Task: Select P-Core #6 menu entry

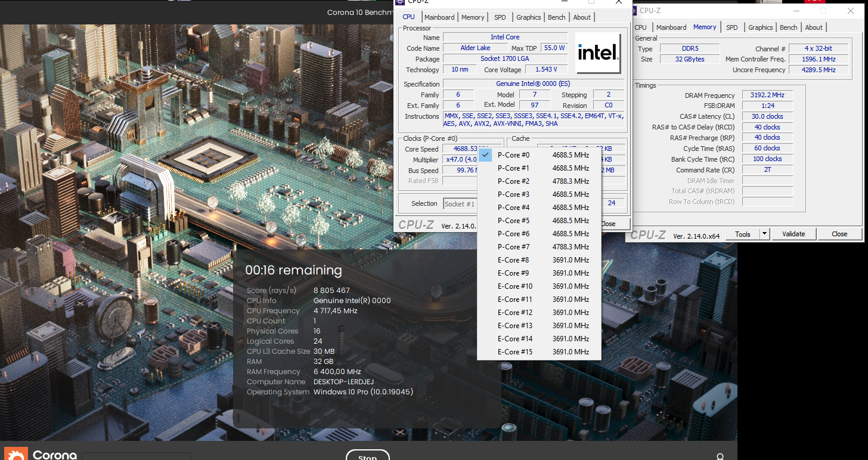Action: pyautogui.click(x=539, y=234)
